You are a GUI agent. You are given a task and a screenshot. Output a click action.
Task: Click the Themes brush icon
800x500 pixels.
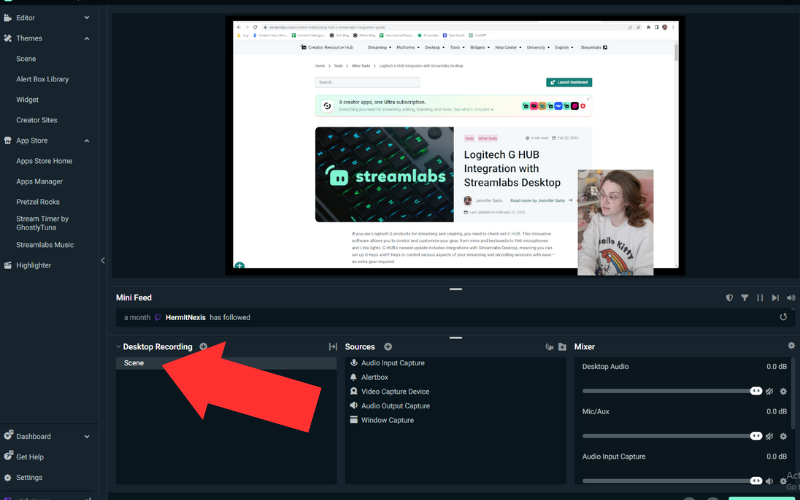tap(8, 38)
